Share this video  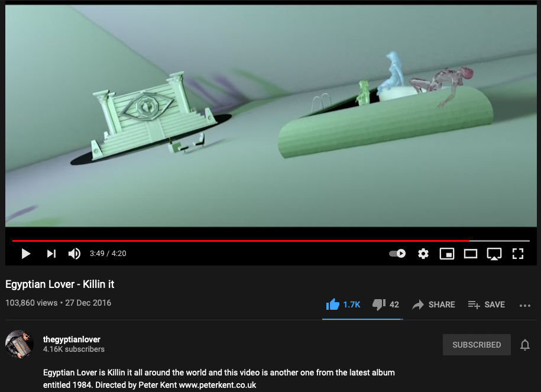point(434,304)
